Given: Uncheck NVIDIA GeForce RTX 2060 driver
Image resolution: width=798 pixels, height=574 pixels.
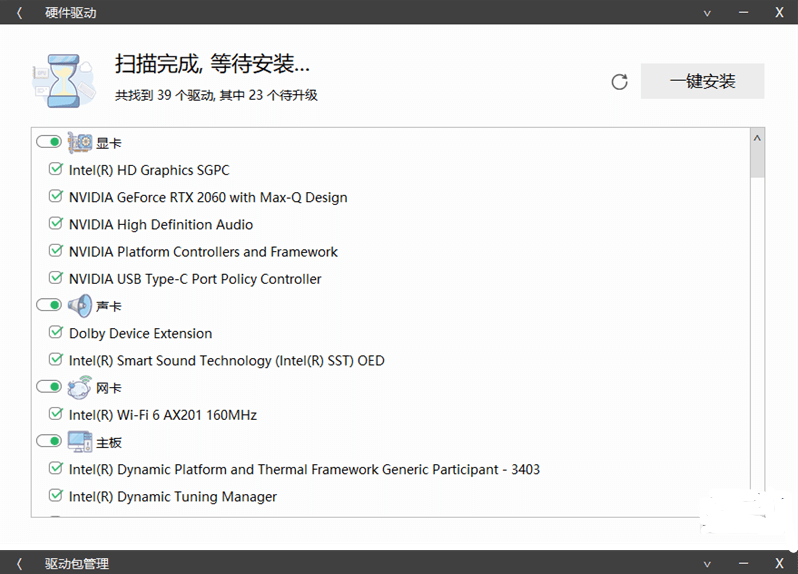Looking at the screenshot, I should 55,196.
